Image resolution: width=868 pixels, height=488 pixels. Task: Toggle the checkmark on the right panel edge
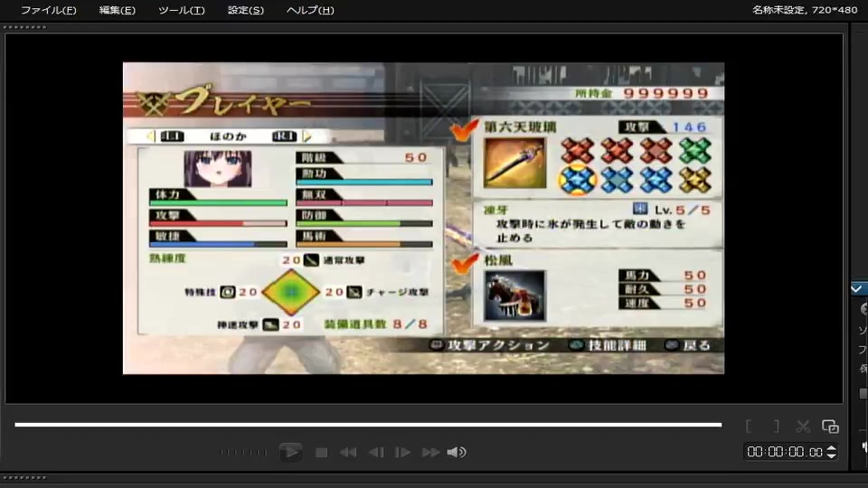coord(857,289)
